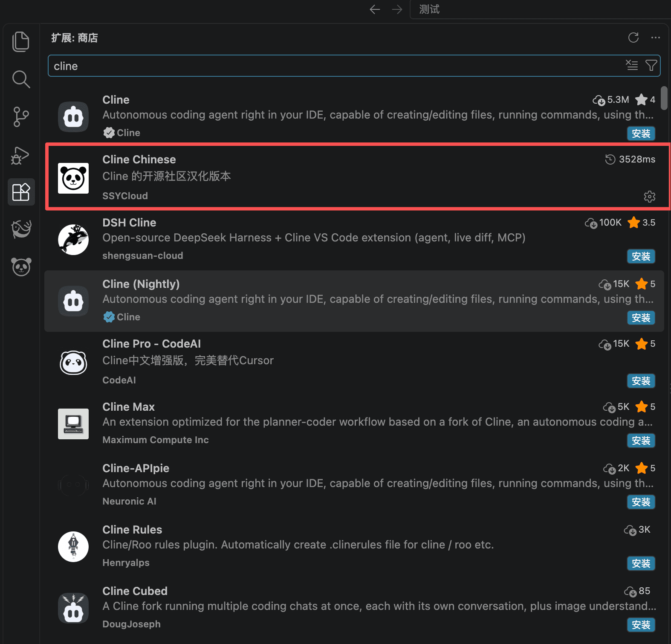This screenshot has height=644, width=671.
Task: Open the extensions view more actions menu
Action: tap(656, 38)
